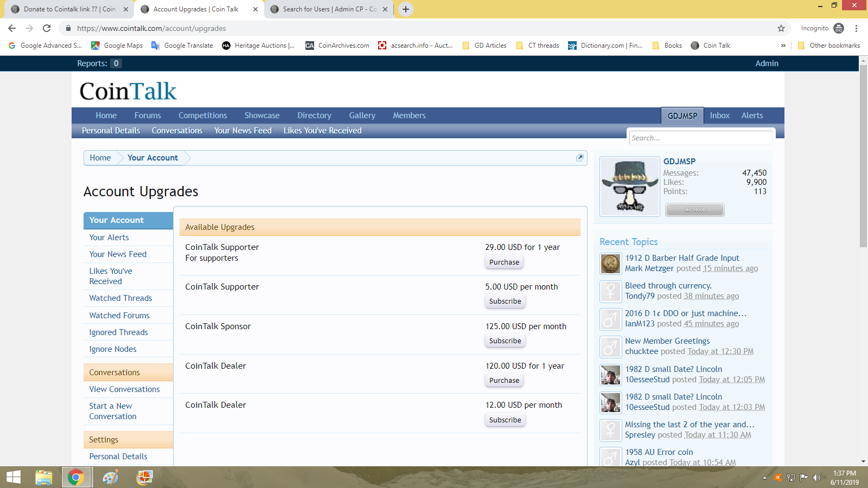Purchase CoinTalk Supporter for 29.00 USD yearly

pyautogui.click(x=505, y=262)
